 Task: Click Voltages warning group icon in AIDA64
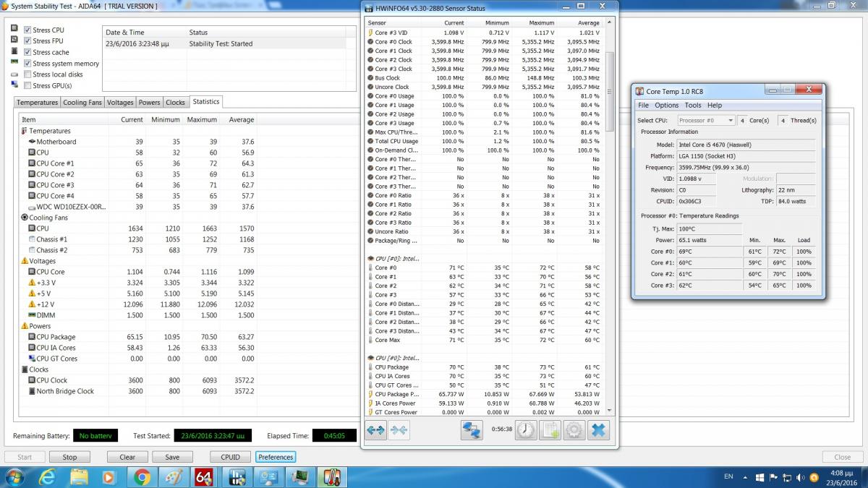tap(25, 261)
